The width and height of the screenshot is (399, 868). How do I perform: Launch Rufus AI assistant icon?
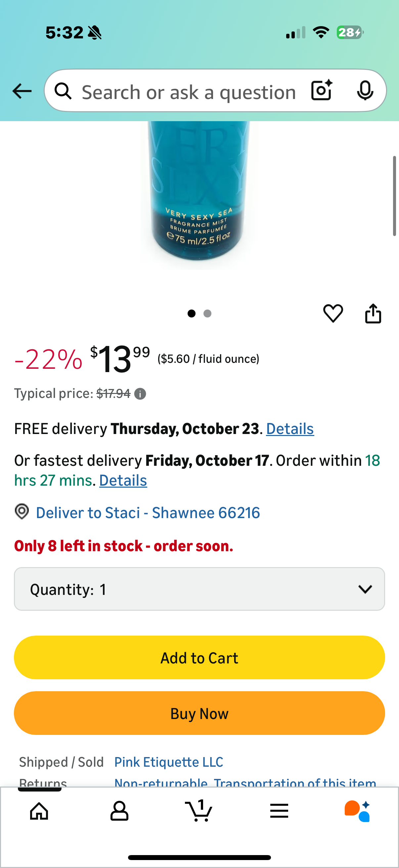[x=358, y=811]
